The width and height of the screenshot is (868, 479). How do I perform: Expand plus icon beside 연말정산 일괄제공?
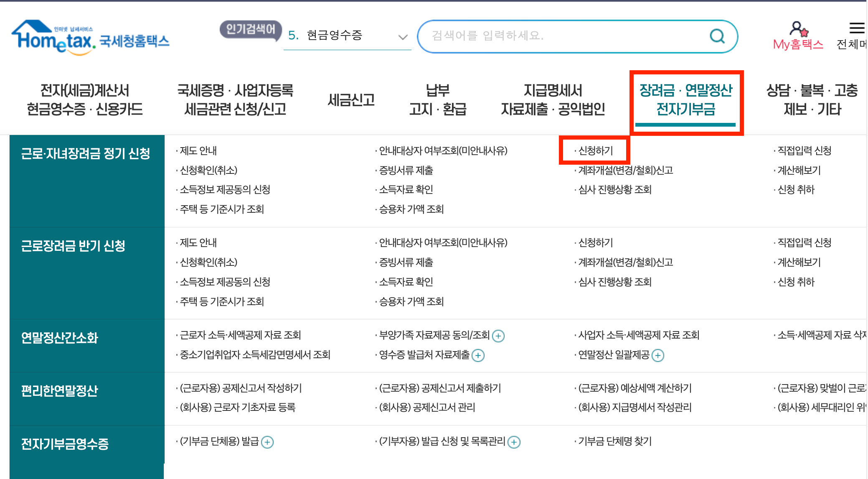click(x=658, y=356)
